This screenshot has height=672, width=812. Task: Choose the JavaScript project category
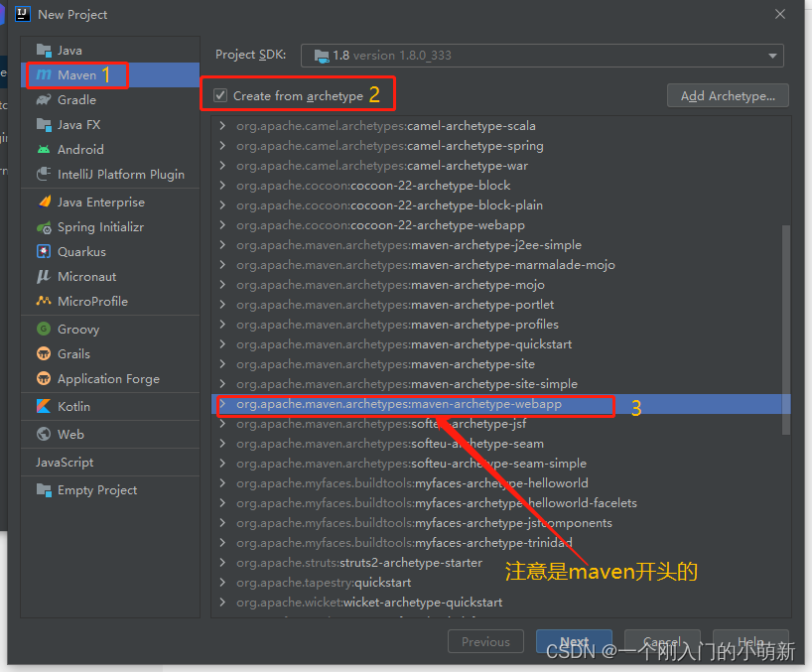coord(110,463)
